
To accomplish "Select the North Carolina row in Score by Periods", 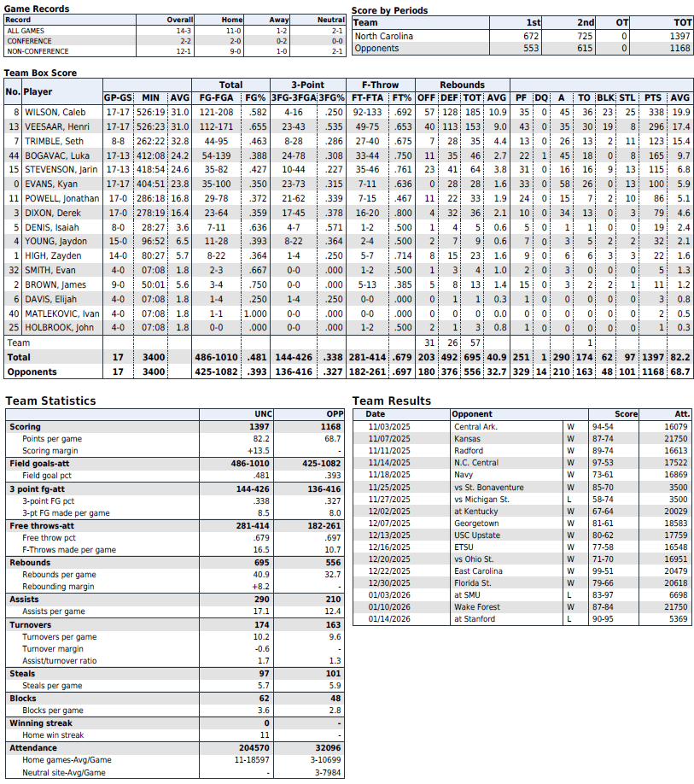I will coord(384,36).
